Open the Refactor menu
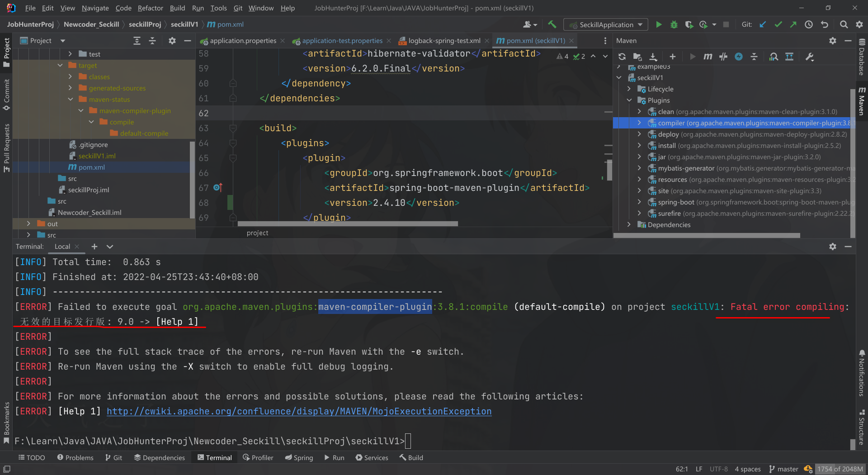 (x=151, y=8)
